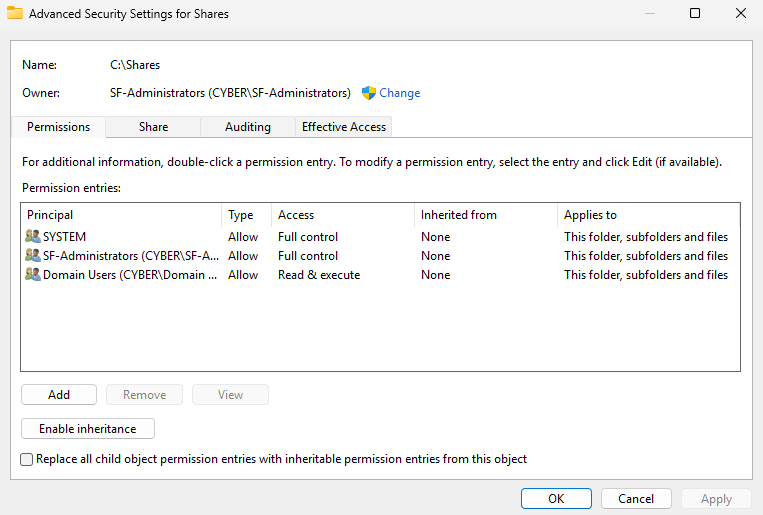This screenshot has width=763, height=515.
Task: Go to the Effective Access tab
Action: (x=344, y=127)
